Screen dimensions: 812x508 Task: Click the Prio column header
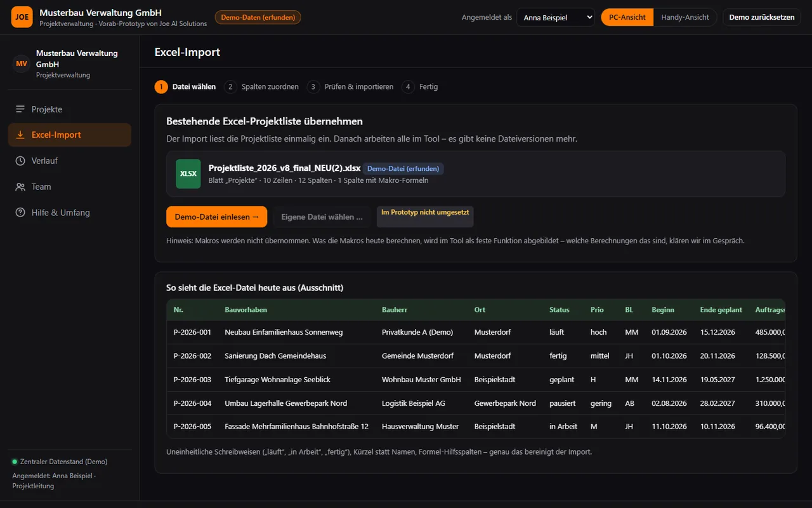tap(598, 310)
